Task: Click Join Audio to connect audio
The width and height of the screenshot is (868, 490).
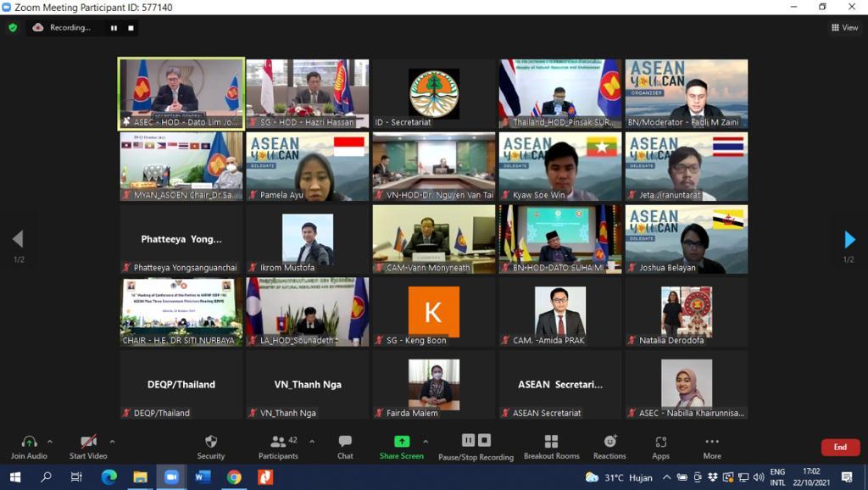Action: pyautogui.click(x=29, y=447)
